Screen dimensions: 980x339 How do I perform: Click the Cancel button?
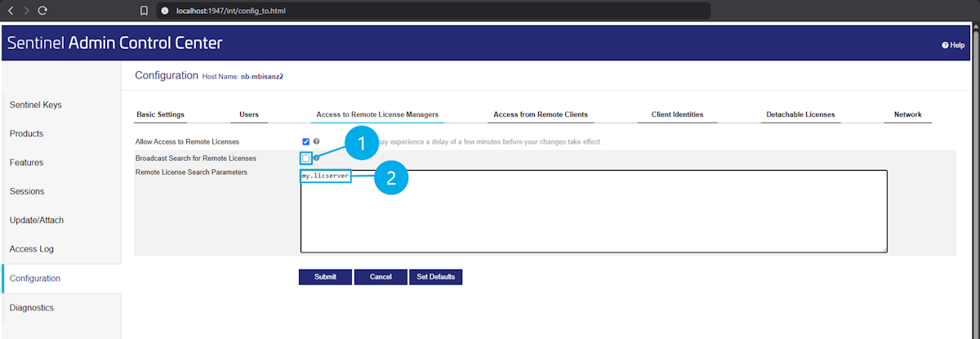(x=381, y=277)
